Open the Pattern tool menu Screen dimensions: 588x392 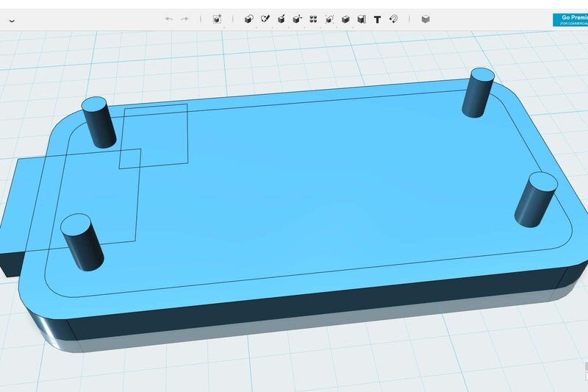click(313, 19)
